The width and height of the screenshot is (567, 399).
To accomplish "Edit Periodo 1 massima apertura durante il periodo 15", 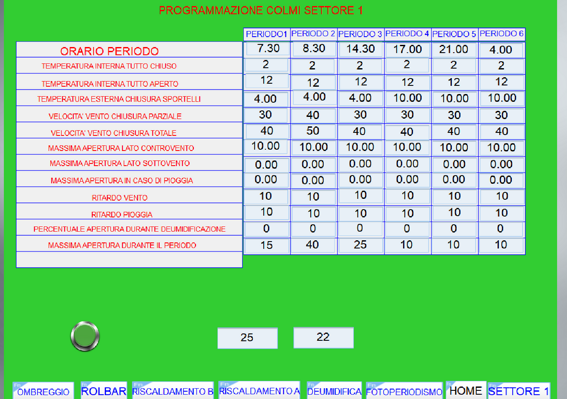I will [267, 245].
